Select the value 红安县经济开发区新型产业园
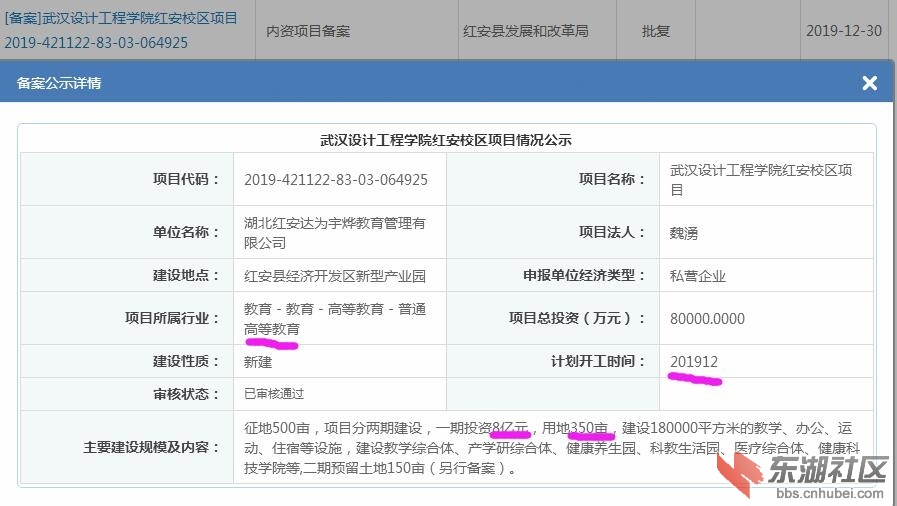Viewport: 897px width, 506px height. pos(335,276)
